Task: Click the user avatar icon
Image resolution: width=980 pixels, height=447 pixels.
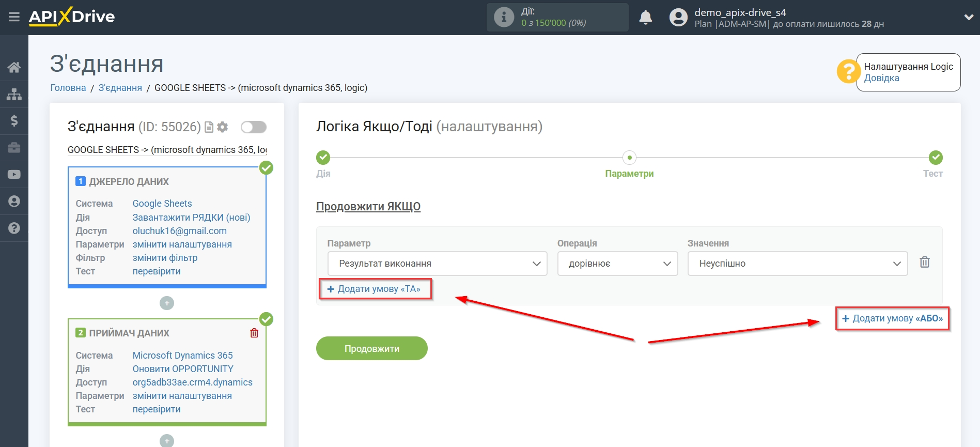Action: click(x=678, y=18)
